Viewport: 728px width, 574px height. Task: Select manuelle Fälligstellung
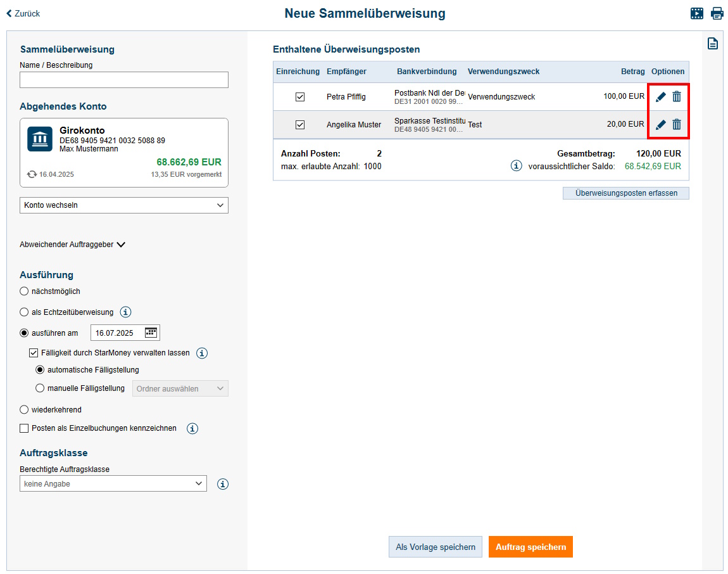click(40, 388)
